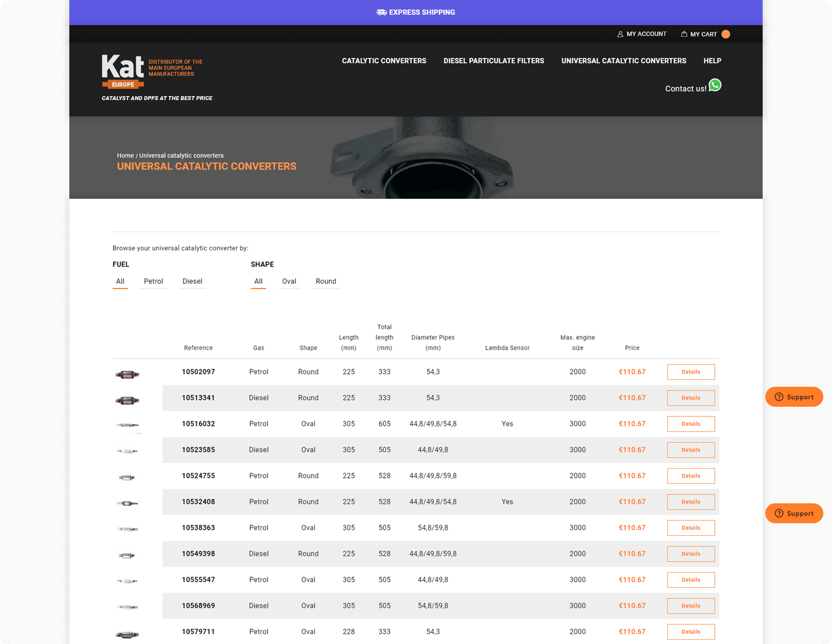Switch to the Help section
The height and width of the screenshot is (644, 832).
(712, 60)
